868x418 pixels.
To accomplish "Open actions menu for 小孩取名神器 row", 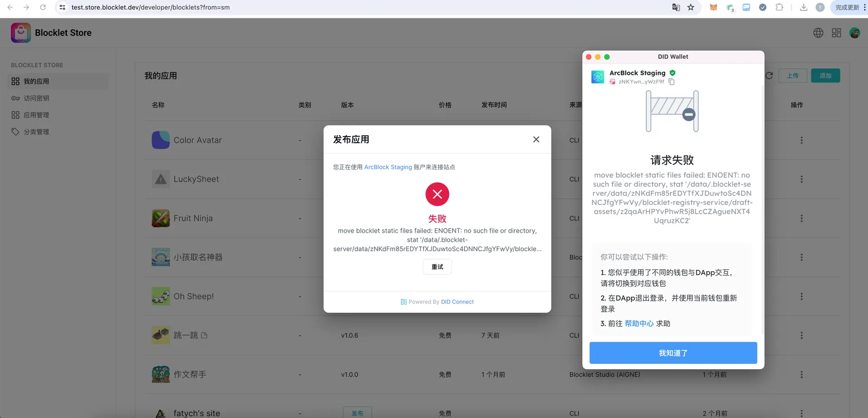I will click(801, 258).
